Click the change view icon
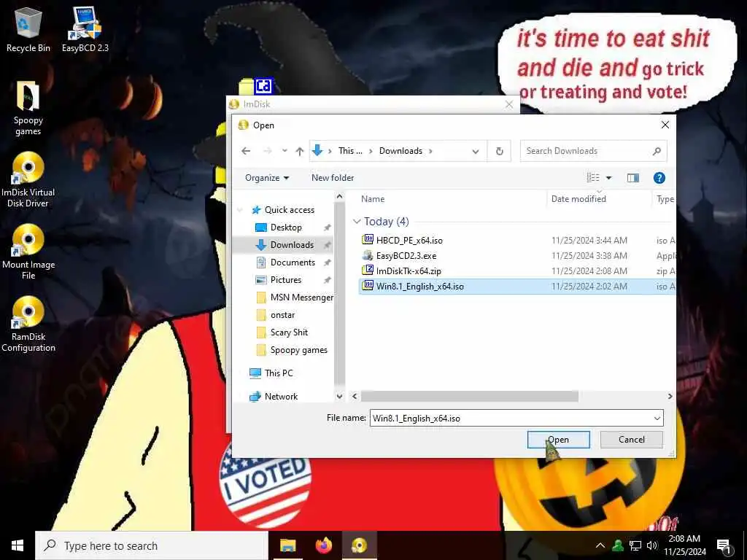 click(593, 178)
